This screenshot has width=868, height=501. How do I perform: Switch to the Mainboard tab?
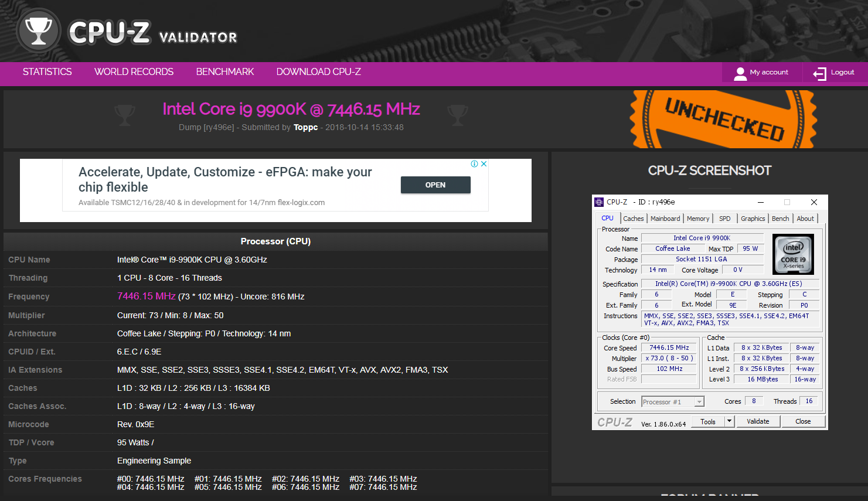click(x=665, y=219)
